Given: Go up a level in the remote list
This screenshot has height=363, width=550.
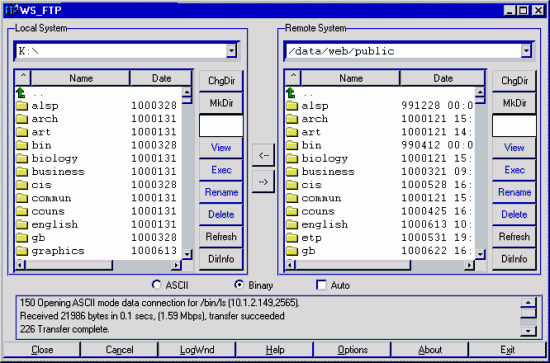Looking at the screenshot, I should [x=291, y=93].
